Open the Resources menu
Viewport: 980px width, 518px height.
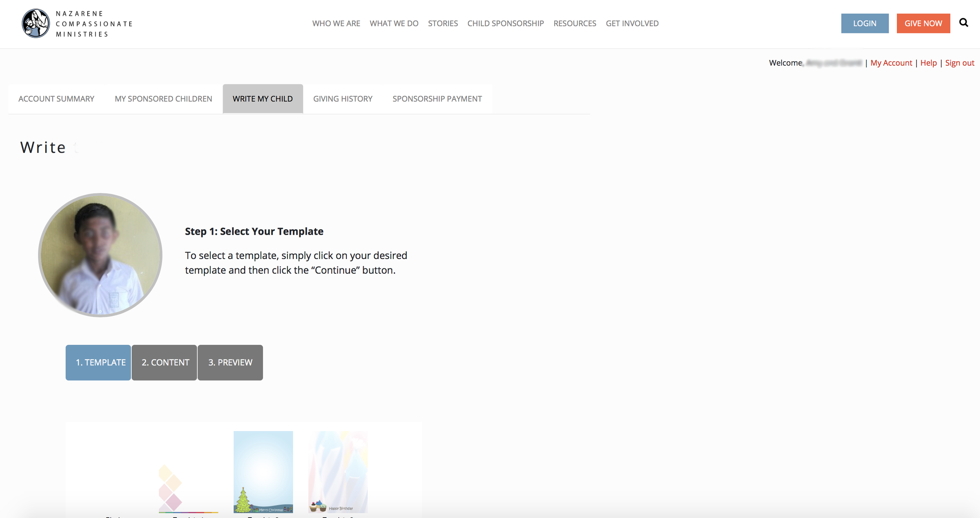tap(575, 24)
